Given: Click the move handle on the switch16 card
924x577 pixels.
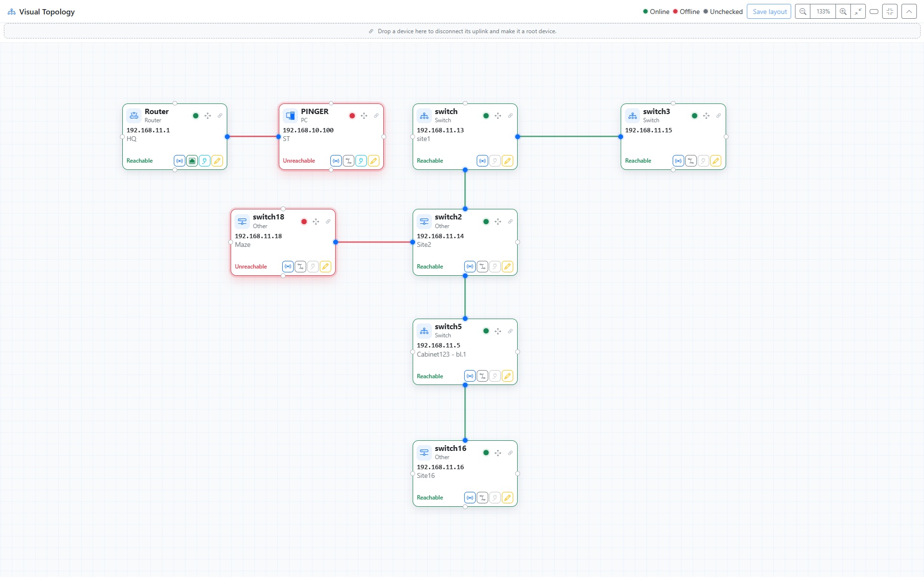Looking at the screenshot, I should pyautogui.click(x=498, y=453).
